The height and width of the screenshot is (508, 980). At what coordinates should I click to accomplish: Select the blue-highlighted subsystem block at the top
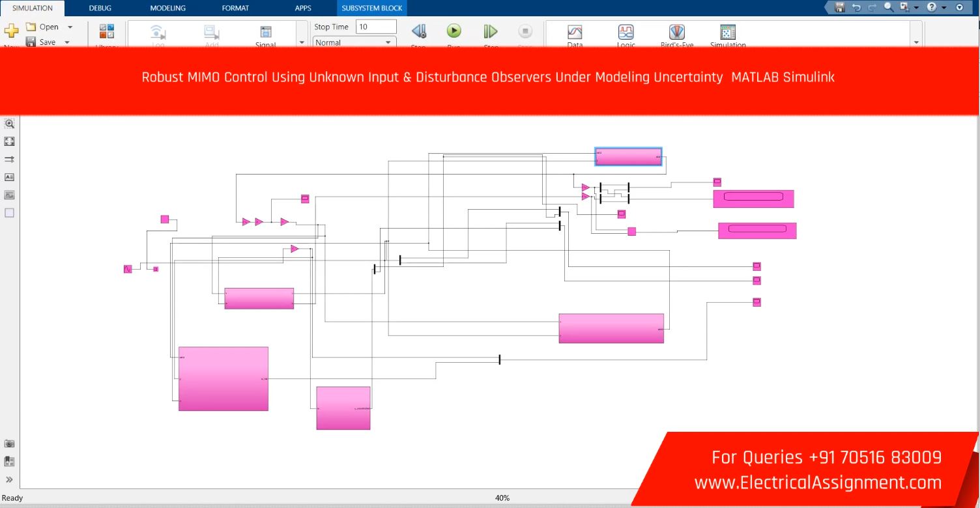click(x=628, y=157)
